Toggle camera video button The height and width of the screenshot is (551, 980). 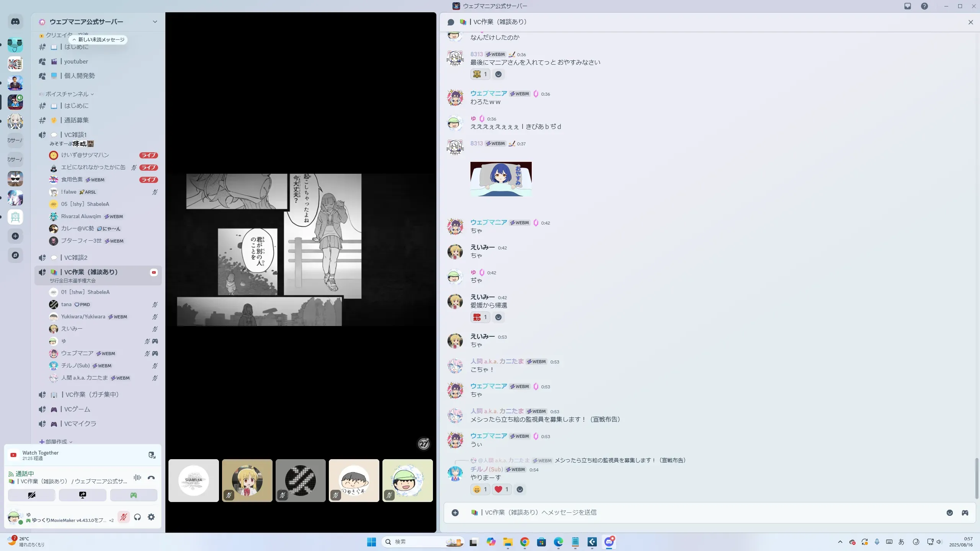pos(31,495)
